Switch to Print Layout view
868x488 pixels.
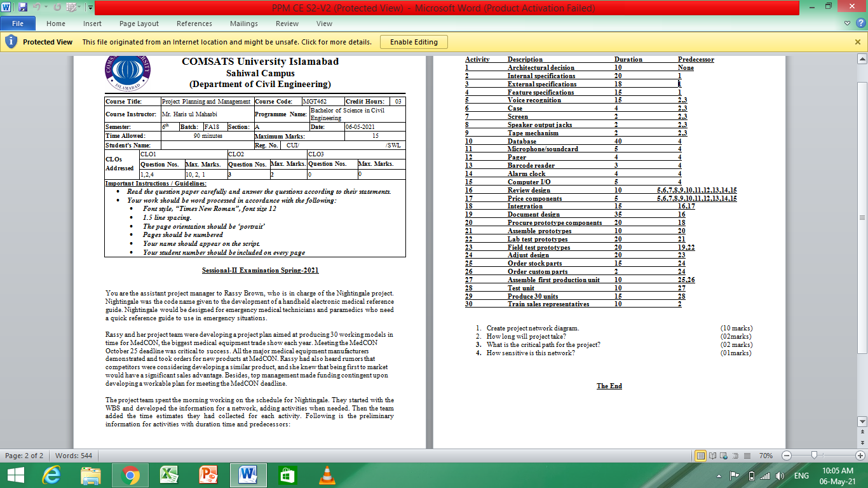702,456
